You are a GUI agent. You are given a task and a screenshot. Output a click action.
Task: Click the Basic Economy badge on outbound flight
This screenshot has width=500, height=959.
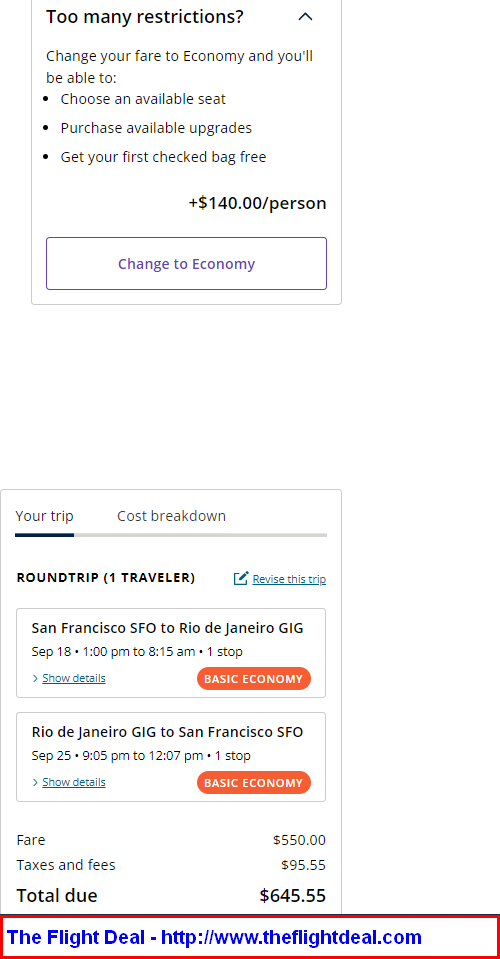pos(254,679)
